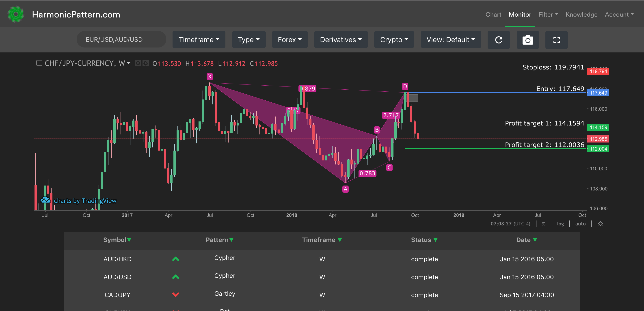Select the CAD/JPY table row symbol
The height and width of the screenshot is (311, 644).
[117, 295]
